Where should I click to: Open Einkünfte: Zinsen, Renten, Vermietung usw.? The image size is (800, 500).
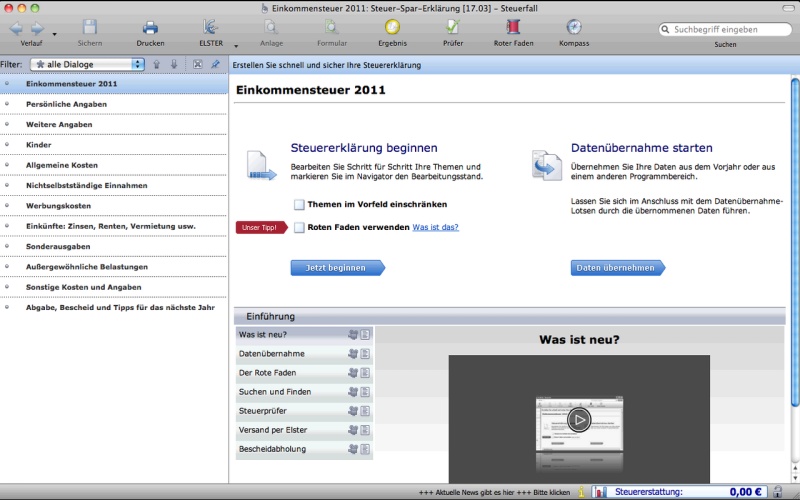tap(114, 226)
